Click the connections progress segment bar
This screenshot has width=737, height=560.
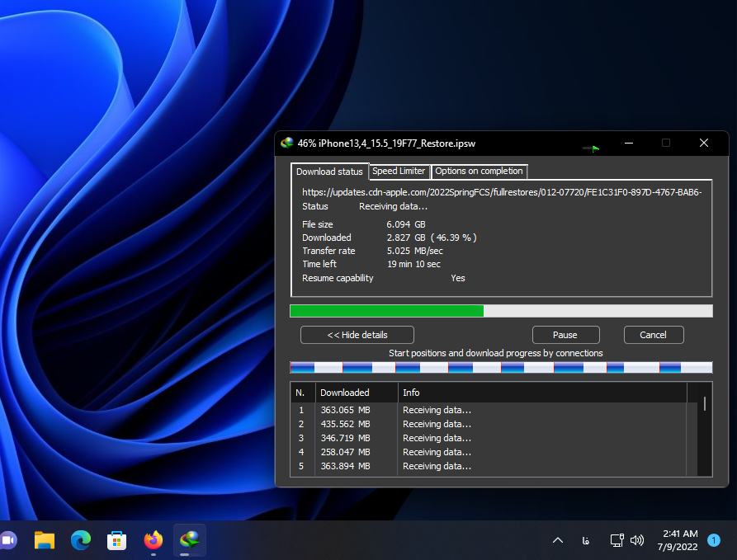tap(501, 367)
